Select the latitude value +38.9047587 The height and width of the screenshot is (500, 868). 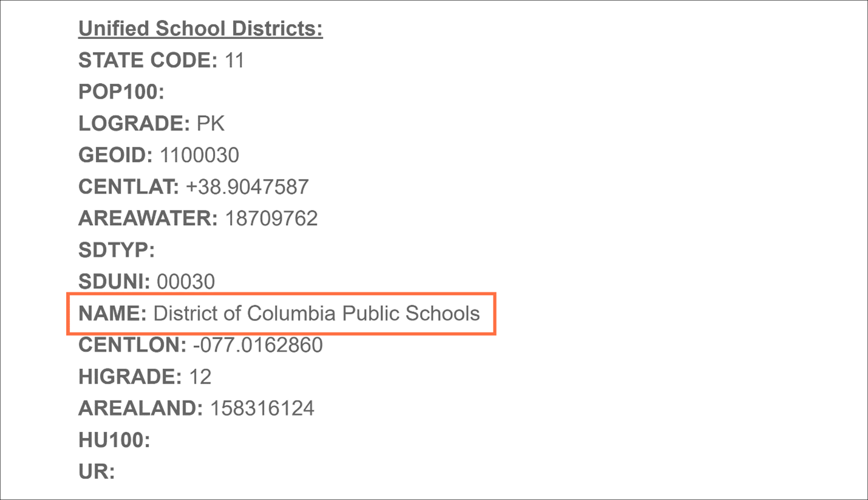pyautogui.click(x=247, y=186)
